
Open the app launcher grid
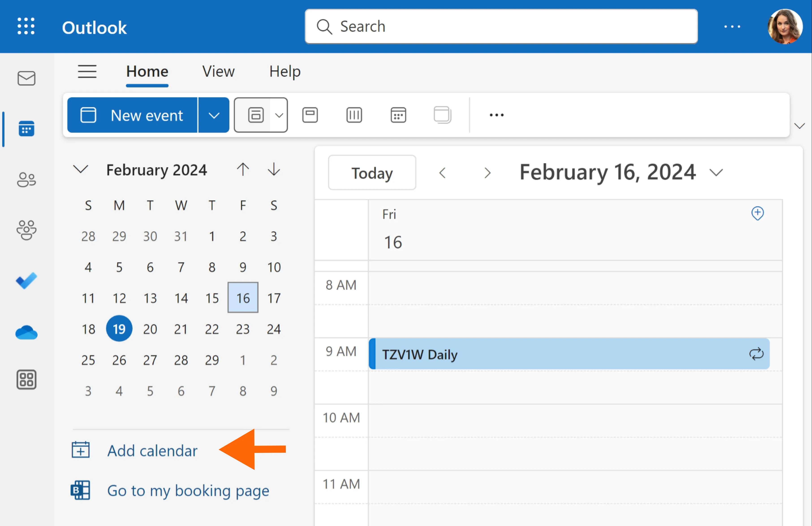click(x=26, y=26)
